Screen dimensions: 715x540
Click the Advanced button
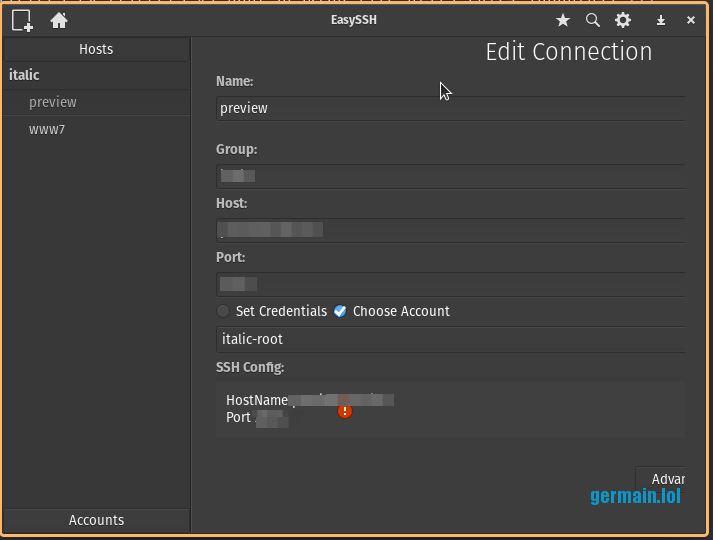click(x=661, y=479)
